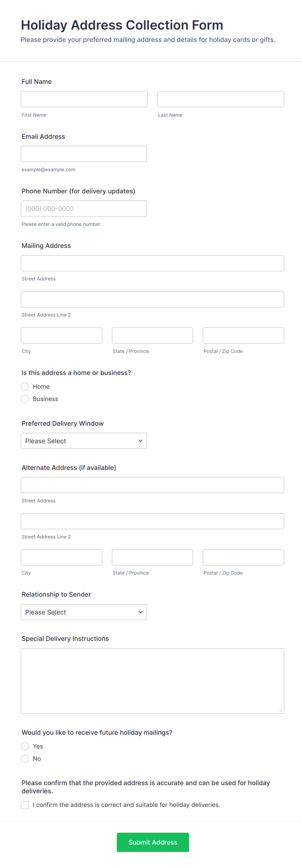302x868 pixels.
Task: Click Mailing Address Postal / Zip Code field
Action: (243, 335)
